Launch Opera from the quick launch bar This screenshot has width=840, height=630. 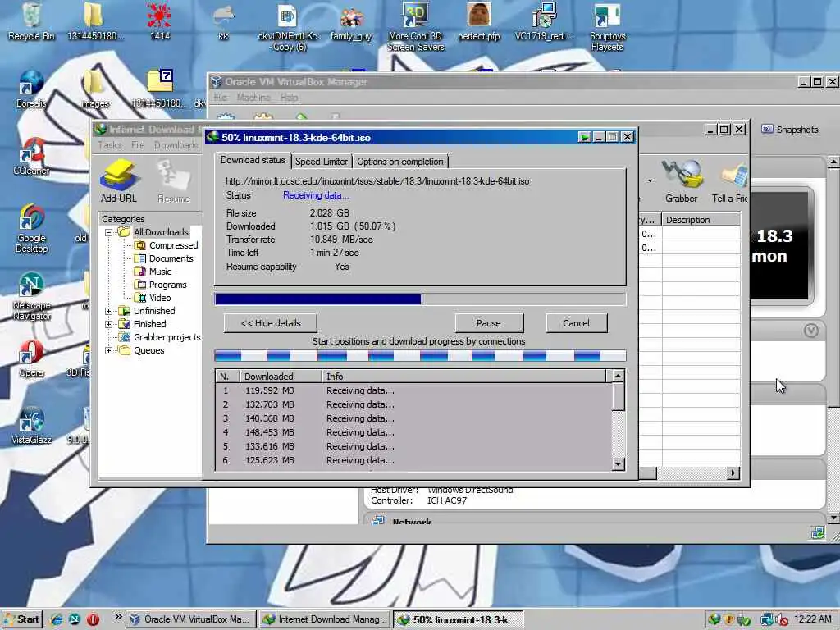93,619
